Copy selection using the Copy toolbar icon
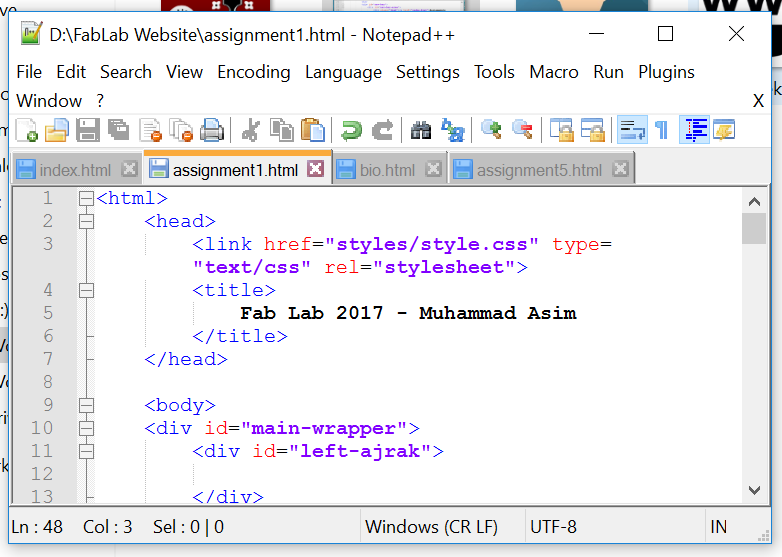The image size is (782, 557). click(x=282, y=131)
